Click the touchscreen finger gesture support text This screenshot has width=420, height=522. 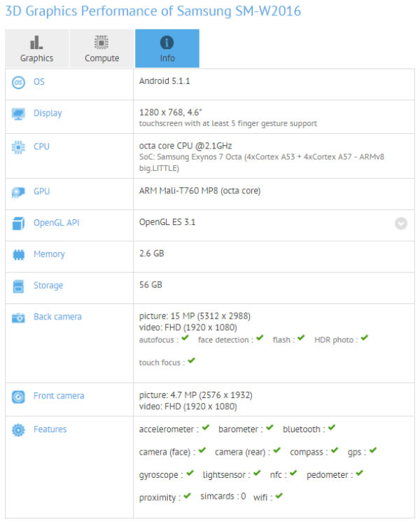[228, 124]
